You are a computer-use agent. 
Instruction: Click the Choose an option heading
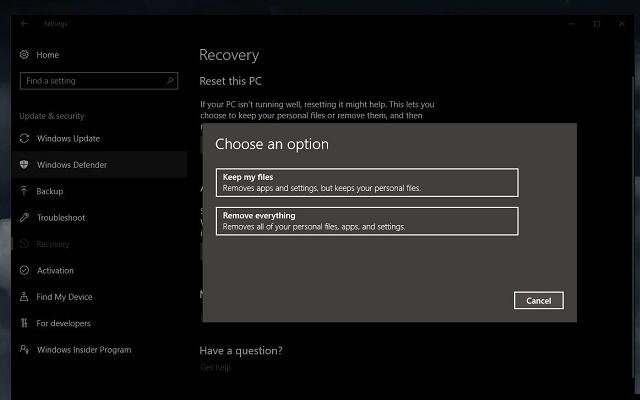click(x=272, y=144)
